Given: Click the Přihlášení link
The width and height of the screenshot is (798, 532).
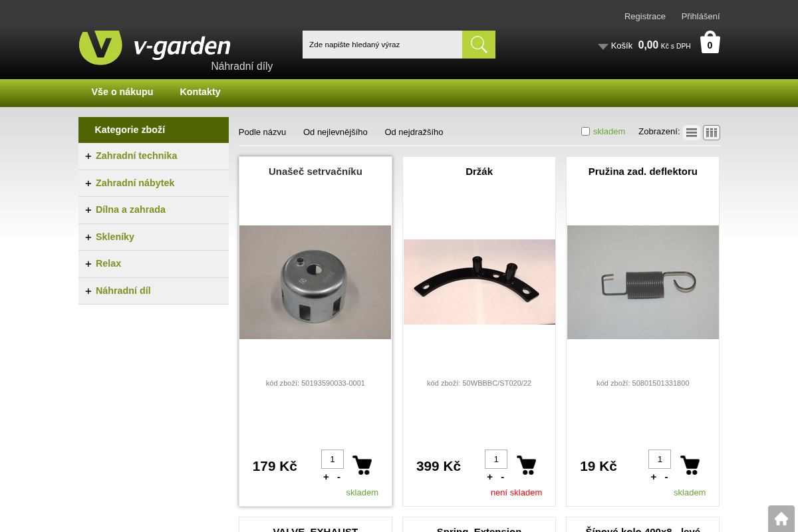Looking at the screenshot, I should pyautogui.click(x=700, y=16).
